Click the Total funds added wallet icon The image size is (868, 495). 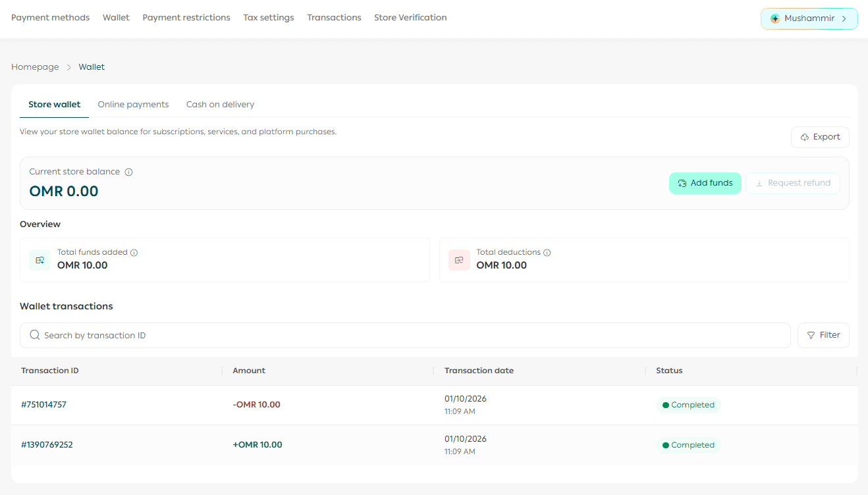40,260
